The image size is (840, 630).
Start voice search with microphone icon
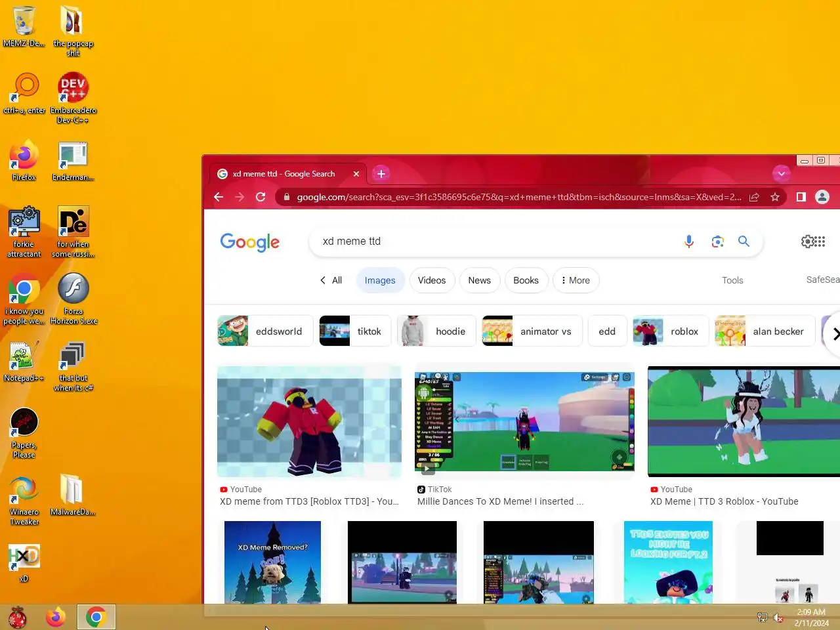pyautogui.click(x=689, y=241)
